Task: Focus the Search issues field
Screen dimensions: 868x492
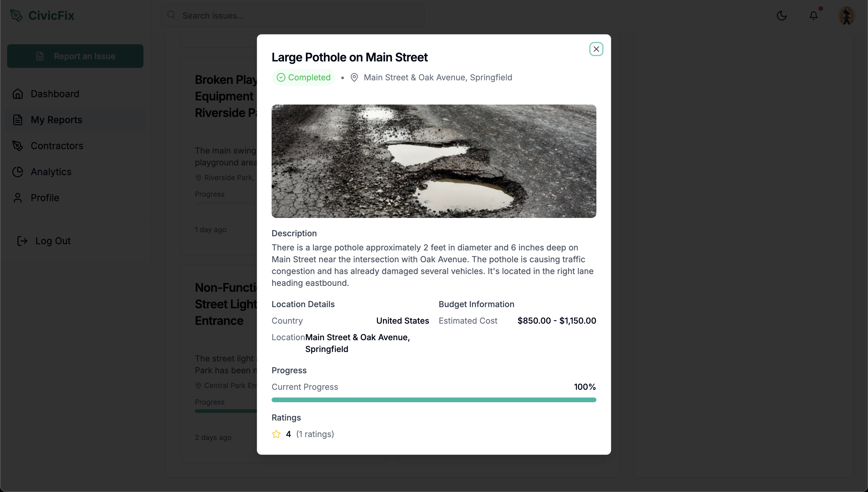Action: point(297,16)
